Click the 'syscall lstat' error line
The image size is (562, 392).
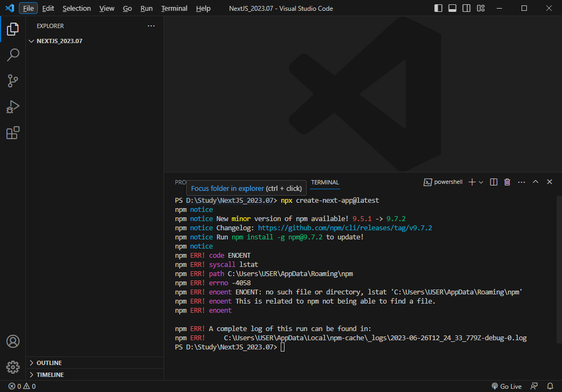tap(216, 265)
